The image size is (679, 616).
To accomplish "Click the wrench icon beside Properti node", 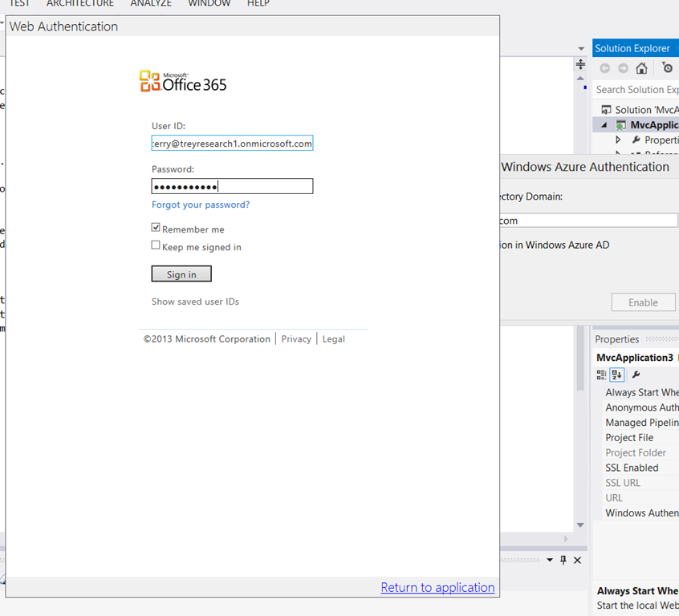I will pyautogui.click(x=636, y=140).
